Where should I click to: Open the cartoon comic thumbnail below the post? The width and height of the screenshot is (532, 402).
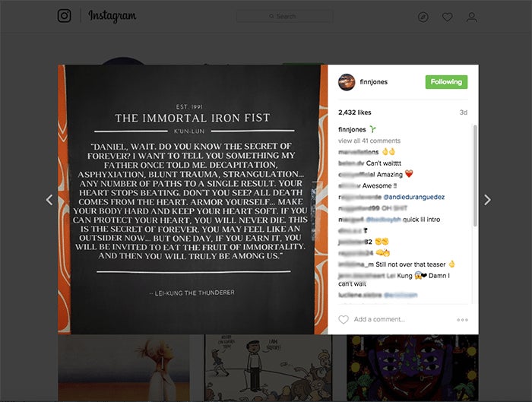click(x=268, y=368)
